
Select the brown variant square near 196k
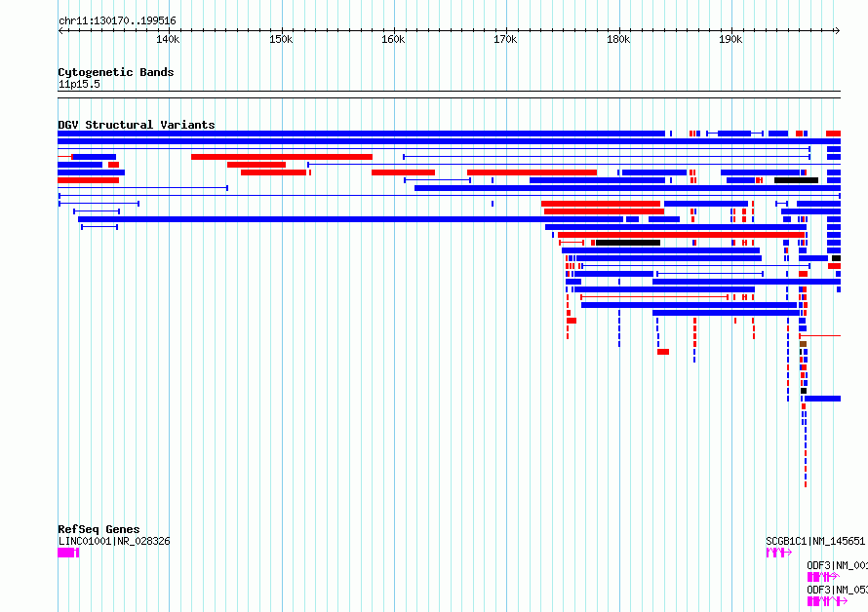pyautogui.click(x=803, y=344)
